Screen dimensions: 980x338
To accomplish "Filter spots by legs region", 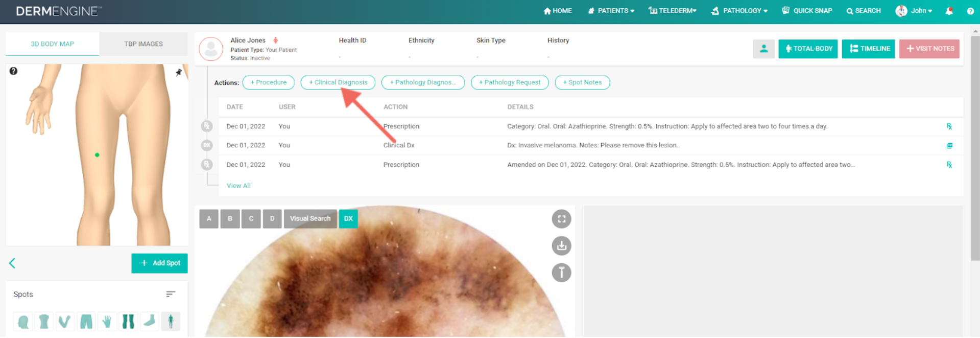I will 128,322.
